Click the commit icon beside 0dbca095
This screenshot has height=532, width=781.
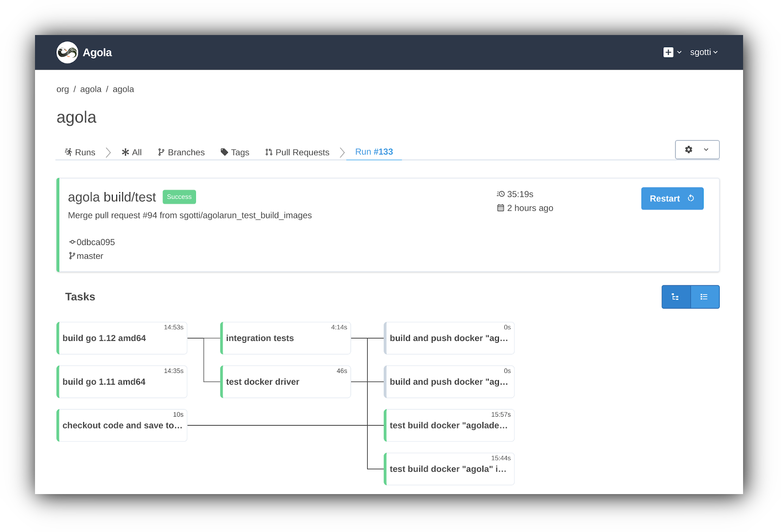point(72,242)
